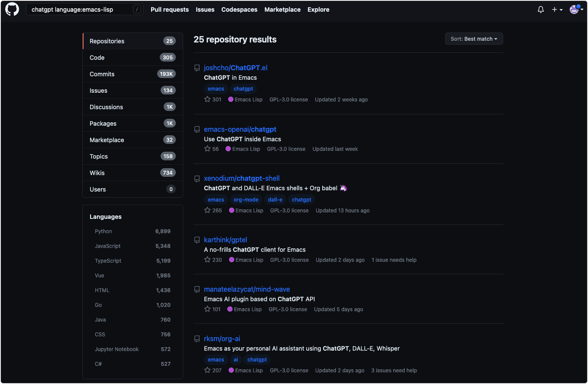Click the star icon showing 301 stars
The height and width of the screenshot is (384, 588).
pyautogui.click(x=207, y=99)
